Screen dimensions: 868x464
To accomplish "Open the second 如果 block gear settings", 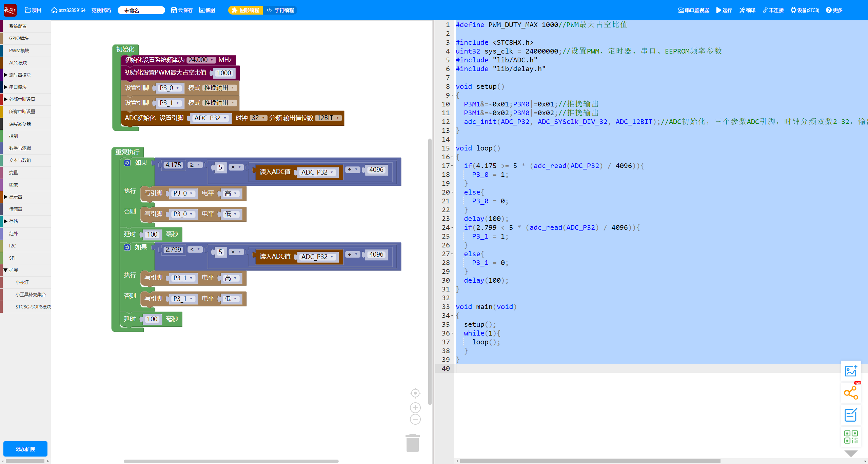I will [127, 247].
